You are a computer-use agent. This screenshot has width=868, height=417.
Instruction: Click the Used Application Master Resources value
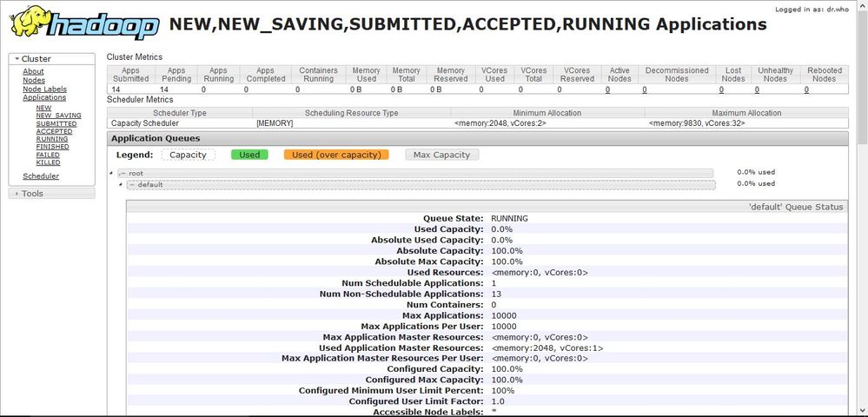pos(547,348)
